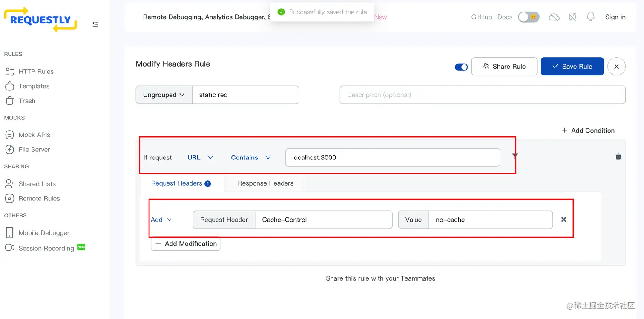Switch to the Response Headers tab

click(265, 183)
